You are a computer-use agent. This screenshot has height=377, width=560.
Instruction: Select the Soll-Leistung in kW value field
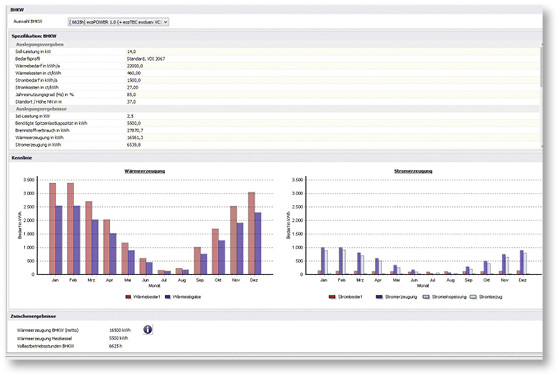[332, 52]
